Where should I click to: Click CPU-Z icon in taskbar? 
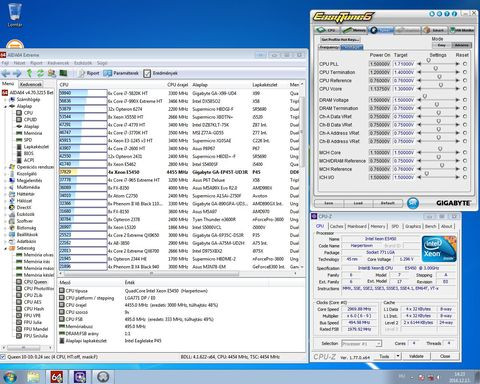point(80,377)
